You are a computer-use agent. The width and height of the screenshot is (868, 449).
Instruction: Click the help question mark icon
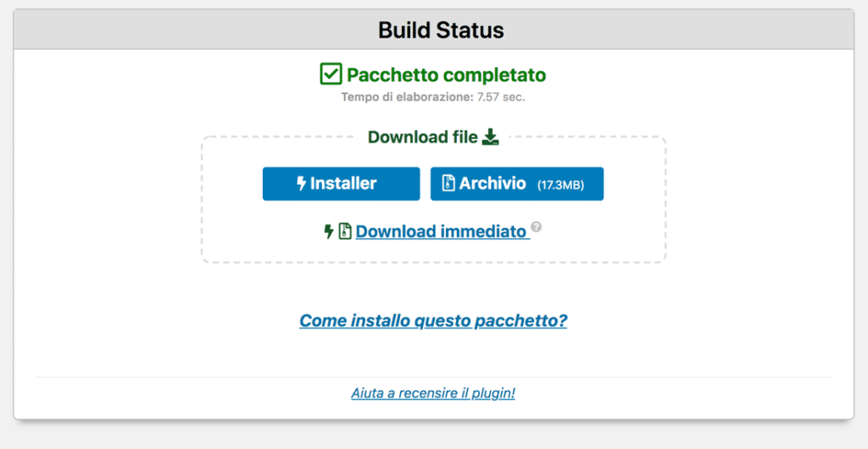click(x=536, y=227)
